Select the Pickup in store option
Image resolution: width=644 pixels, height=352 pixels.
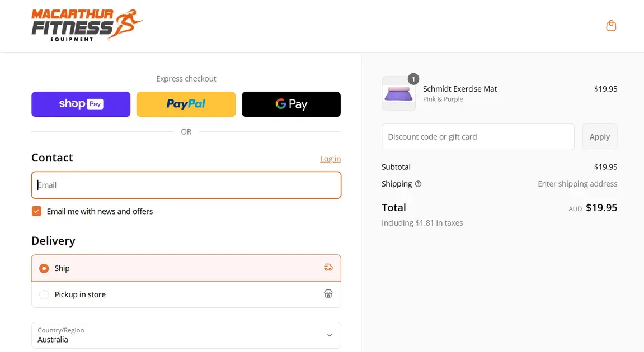coord(186,294)
